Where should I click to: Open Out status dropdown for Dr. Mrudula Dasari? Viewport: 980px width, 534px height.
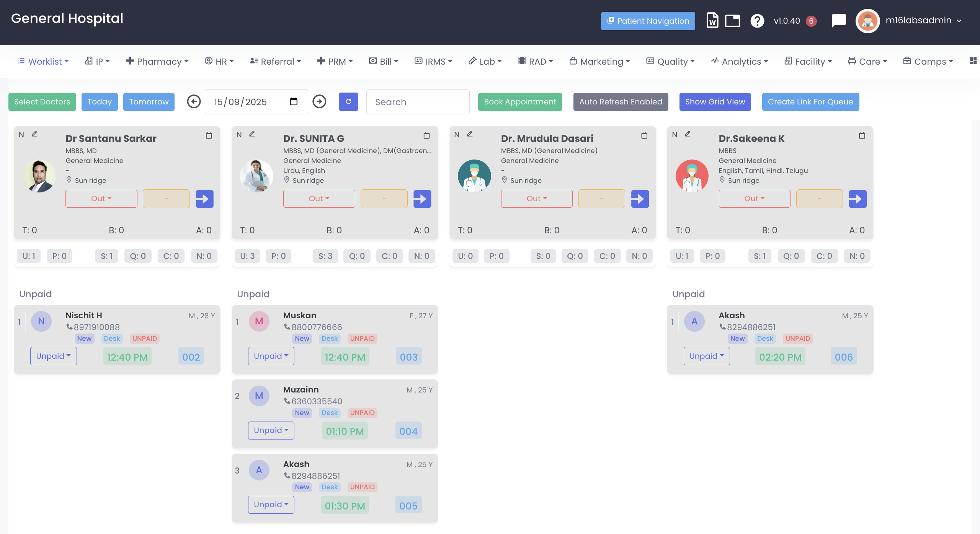537,199
